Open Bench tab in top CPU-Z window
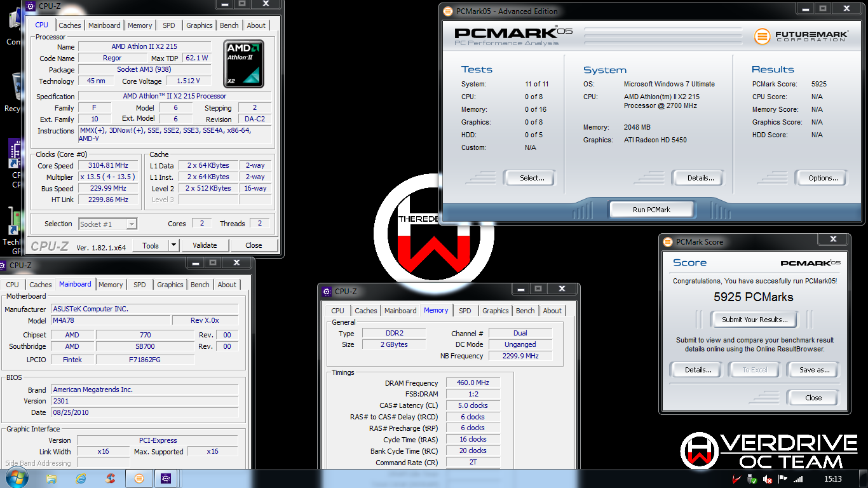 (229, 25)
